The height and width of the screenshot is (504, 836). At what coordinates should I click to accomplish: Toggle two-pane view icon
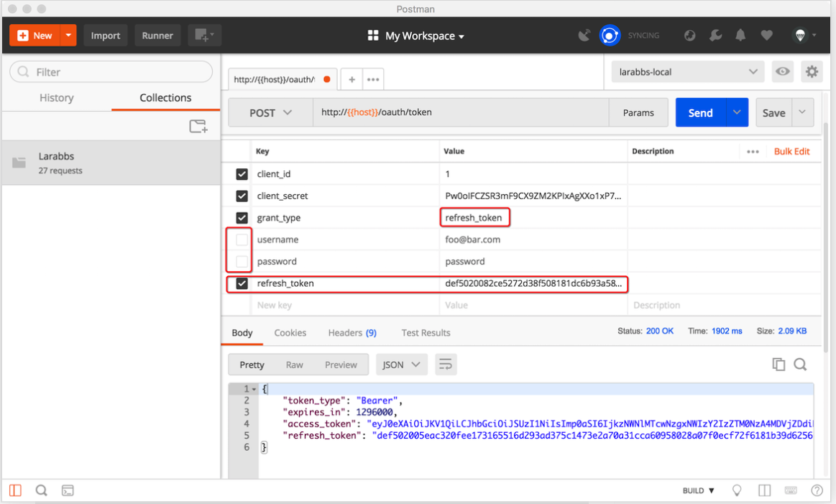click(x=764, y=490)
